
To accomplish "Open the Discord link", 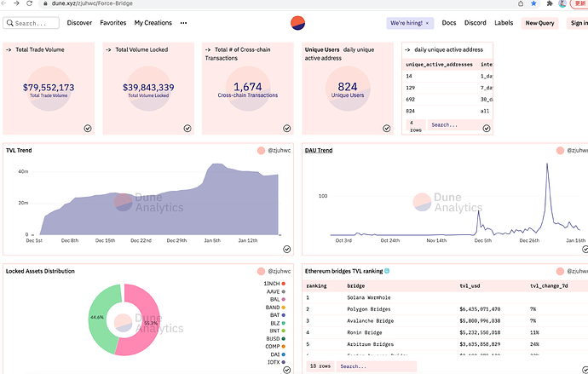I will (x=476, y=23).
